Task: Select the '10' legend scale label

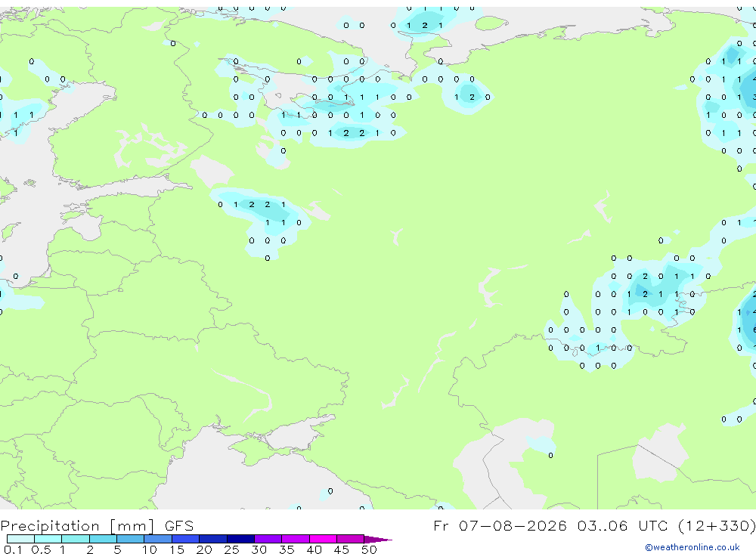Action: point(150,549)
